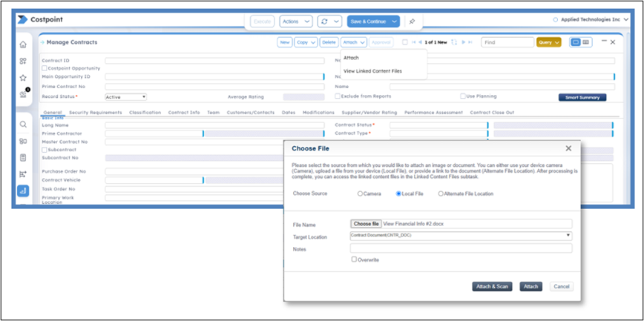Screen dimensions: 644x321
Task: Switch to the Security Requirements tab
Action: (x=96, y=113)
